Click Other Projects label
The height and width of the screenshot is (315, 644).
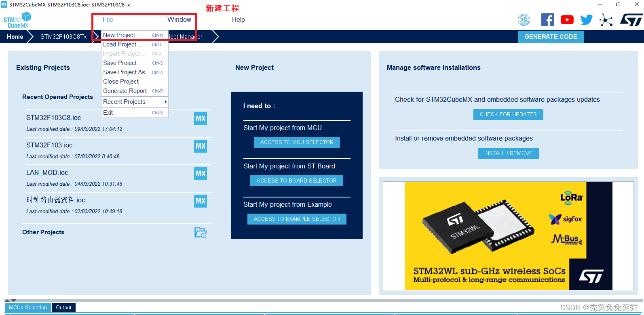(43, 232)
